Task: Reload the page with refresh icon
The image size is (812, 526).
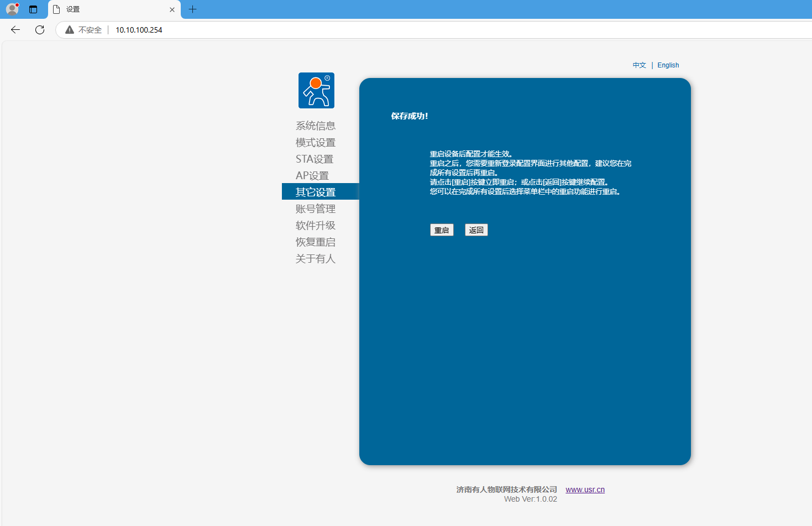Action: coord(40,30)
